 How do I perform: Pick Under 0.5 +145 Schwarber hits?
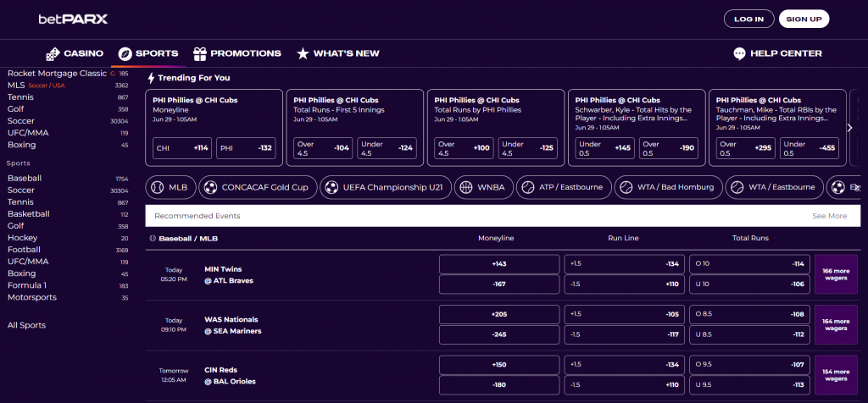point(605,148)
